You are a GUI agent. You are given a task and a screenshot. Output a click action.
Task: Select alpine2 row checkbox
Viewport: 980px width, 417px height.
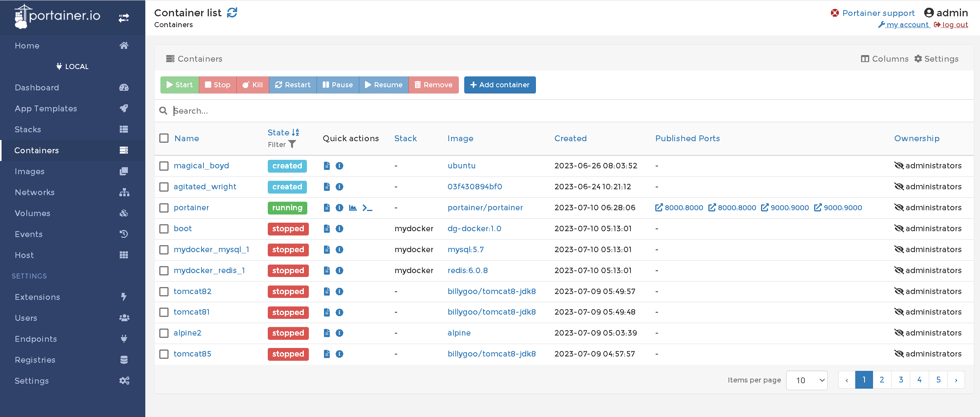point(164,333)
